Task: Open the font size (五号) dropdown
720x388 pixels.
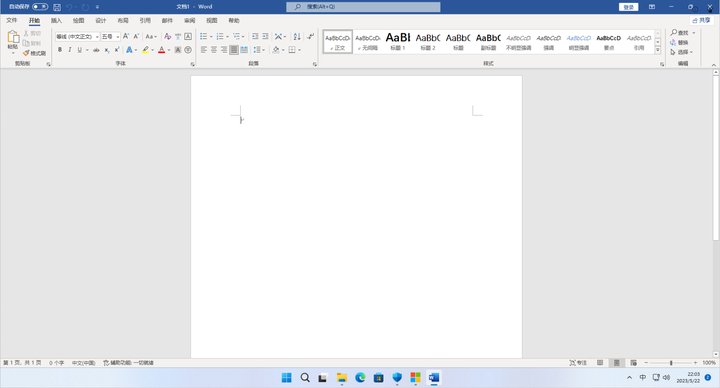Action: click(x=118, y=37)
